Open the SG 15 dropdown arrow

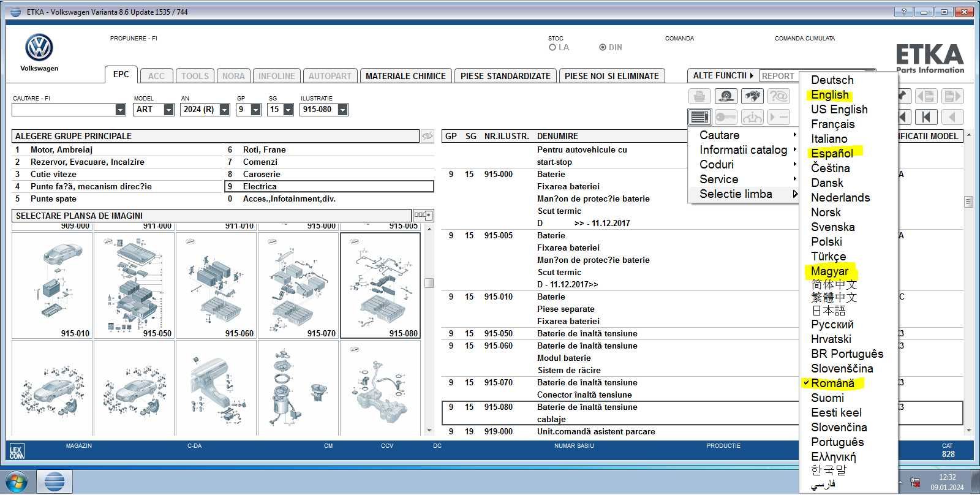(288, 110)
